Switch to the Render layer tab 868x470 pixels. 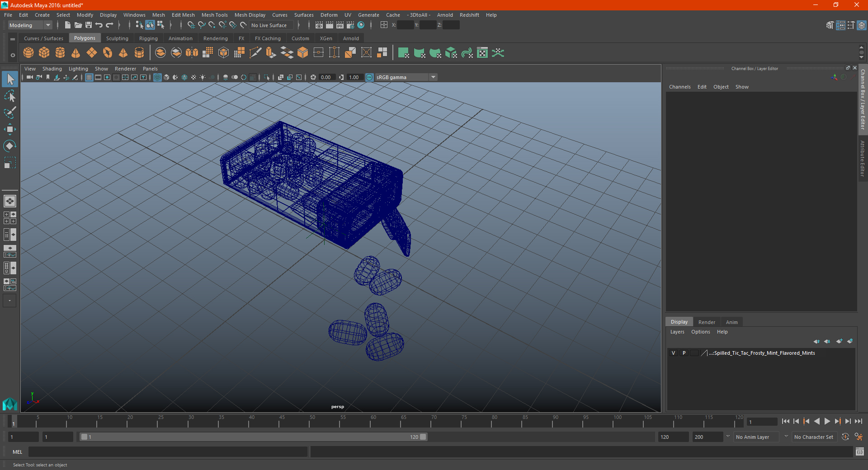(x=707, y=322)
